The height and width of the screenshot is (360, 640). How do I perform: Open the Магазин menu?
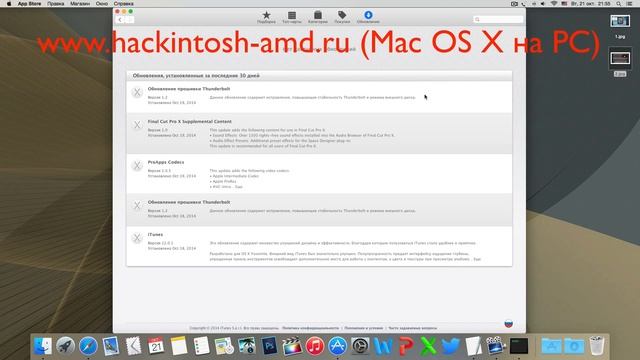point(80,4)
